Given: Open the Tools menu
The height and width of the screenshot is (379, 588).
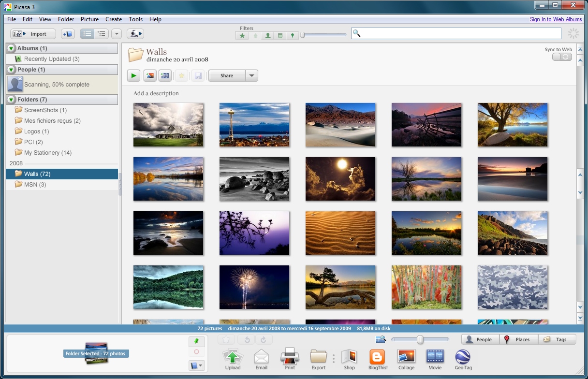Looking at the screenshot, I should pyautogui.click(x=135, y=19).
